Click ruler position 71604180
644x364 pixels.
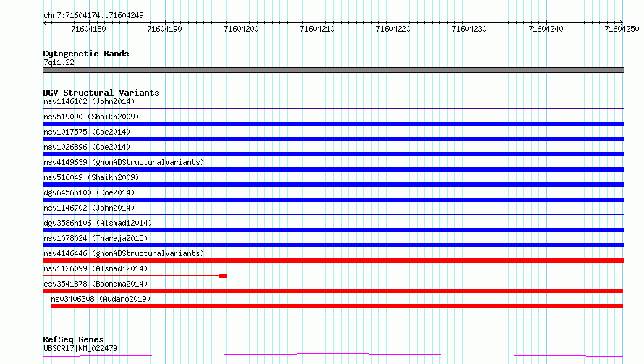point(88,29)
